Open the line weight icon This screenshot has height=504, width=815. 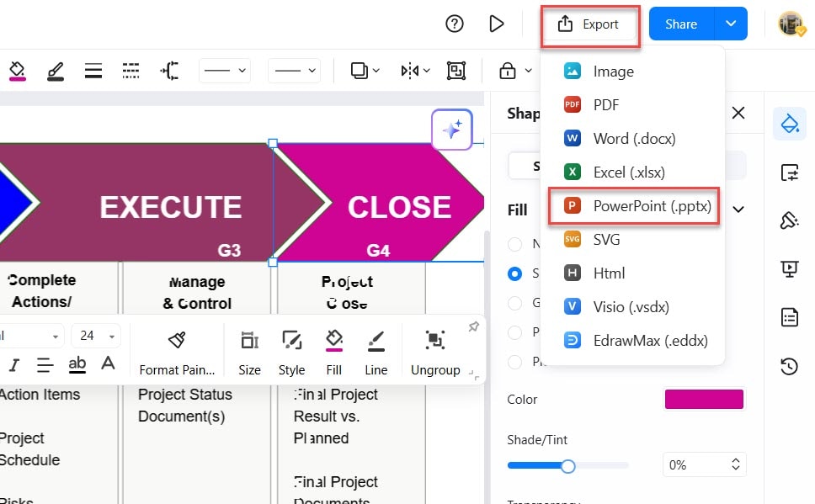pos(93,70)
